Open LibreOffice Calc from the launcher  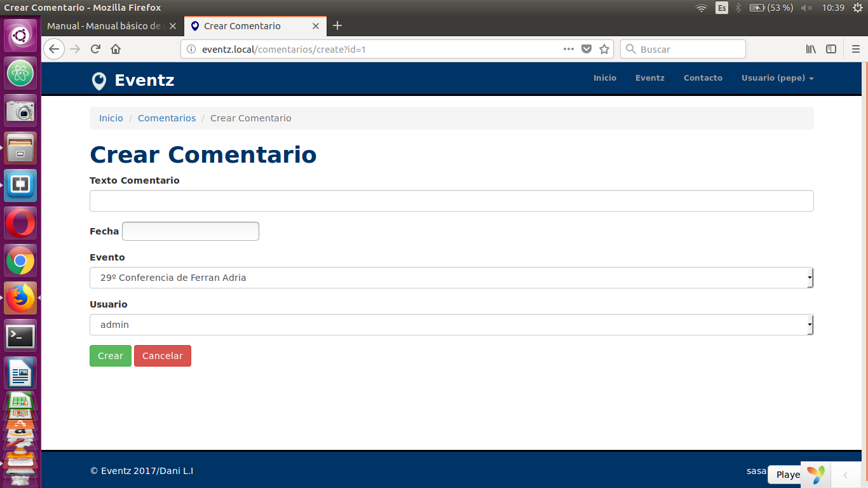pos(21,400)
